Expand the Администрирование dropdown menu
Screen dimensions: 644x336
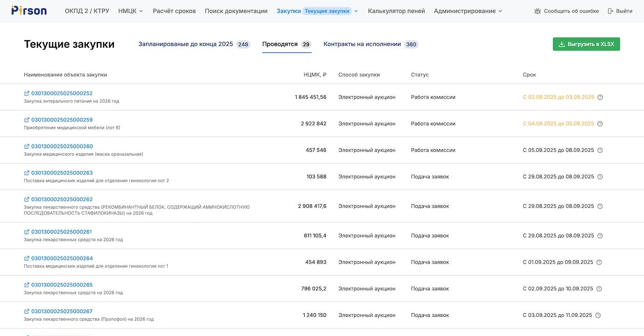click(x=468, y=11)
